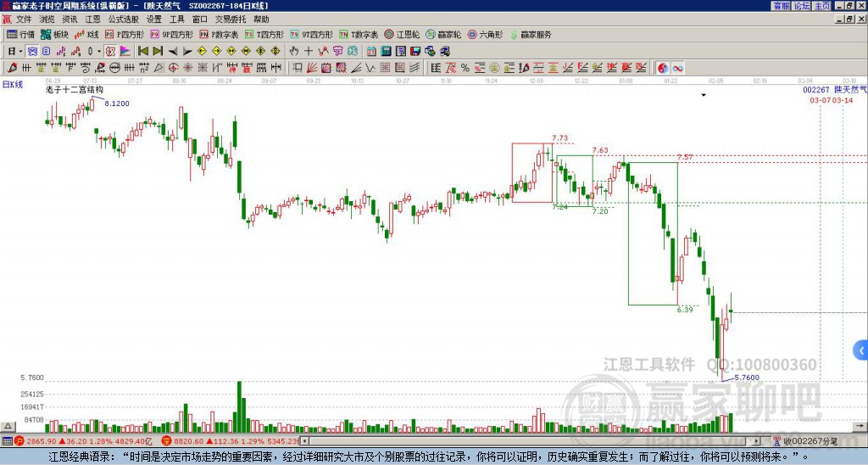Open the 设置 settings menu
The width and height of the screenshot is (868, 465).
154,20
